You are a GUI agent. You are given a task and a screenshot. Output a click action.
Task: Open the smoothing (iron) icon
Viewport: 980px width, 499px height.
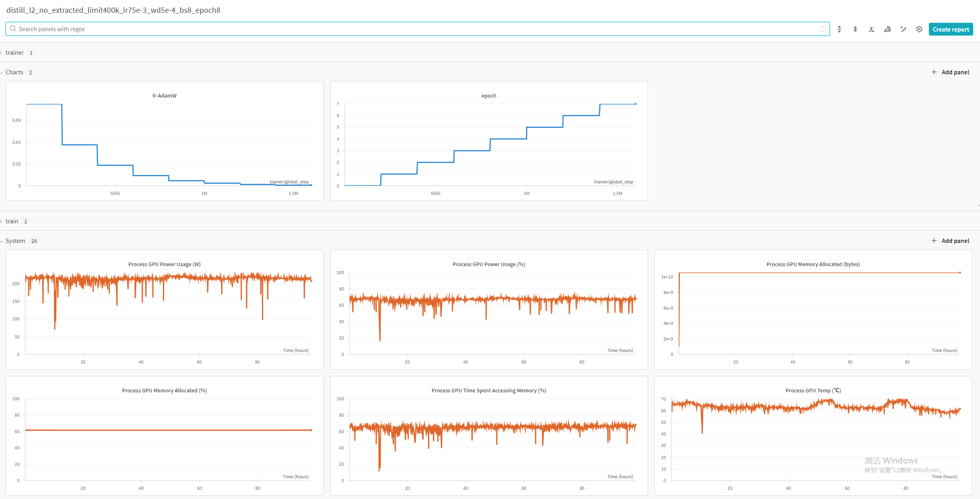pos(887,29)
